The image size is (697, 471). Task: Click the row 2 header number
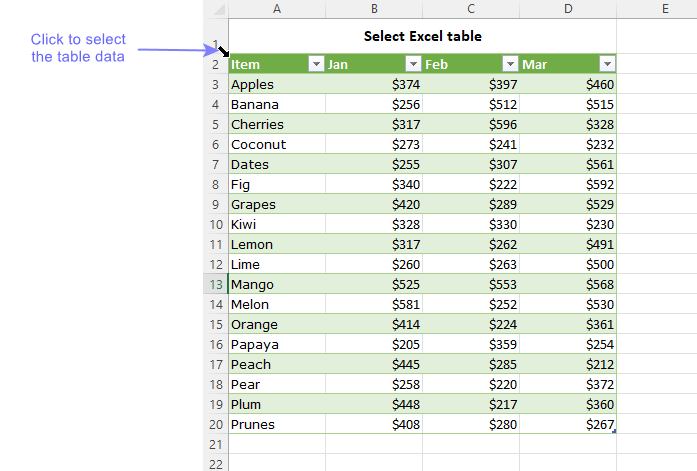215,65
